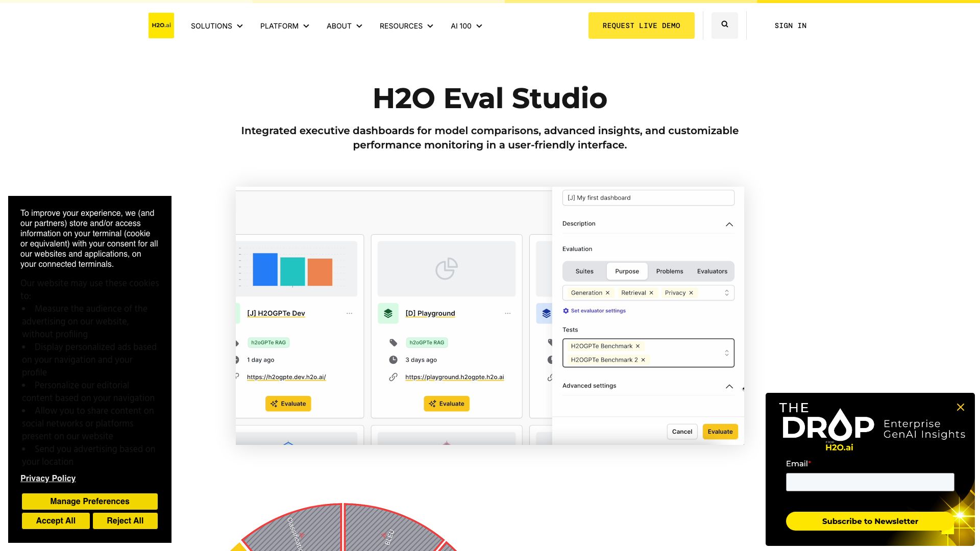Click the H2O.ai logo icon
Screen dimensions: 980x551
coord(161,26)
